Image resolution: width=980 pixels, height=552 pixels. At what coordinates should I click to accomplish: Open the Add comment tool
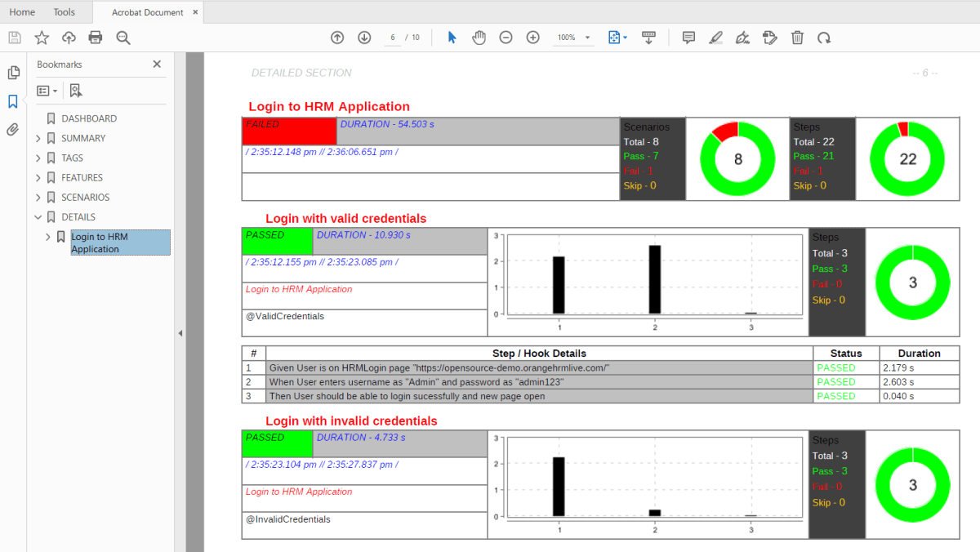(688, 38)
